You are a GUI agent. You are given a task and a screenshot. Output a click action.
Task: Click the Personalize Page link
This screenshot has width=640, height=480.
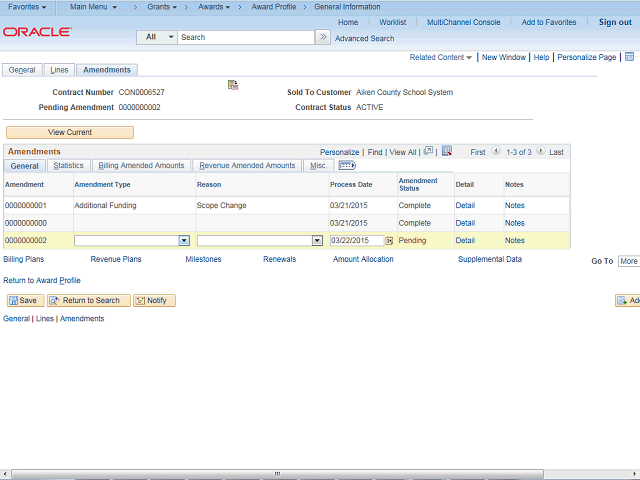tap(587, 57)
